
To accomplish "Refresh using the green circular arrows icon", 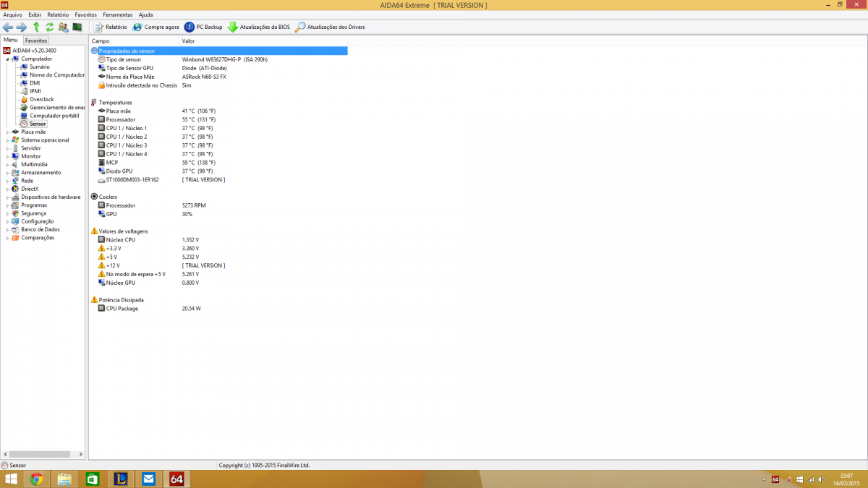I will pos(49,27).
